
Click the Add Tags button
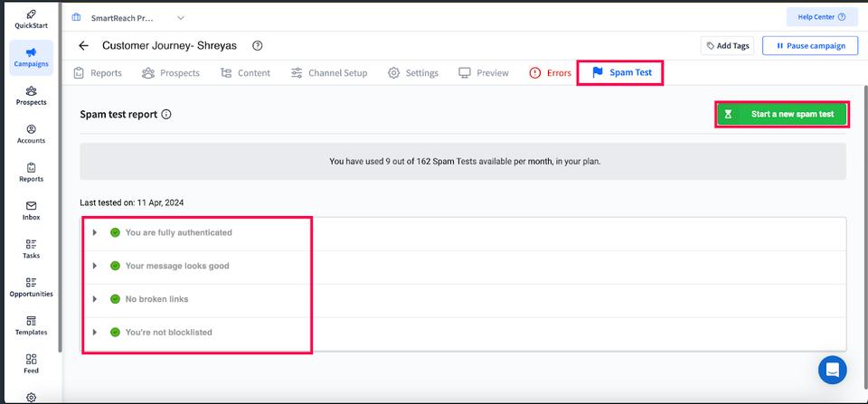(727, 46)
